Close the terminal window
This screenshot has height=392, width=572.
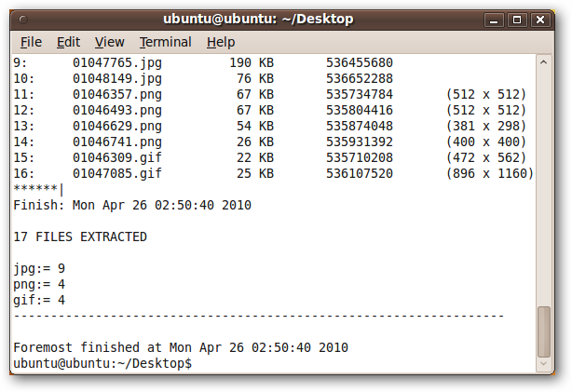[x=540, y=20]
